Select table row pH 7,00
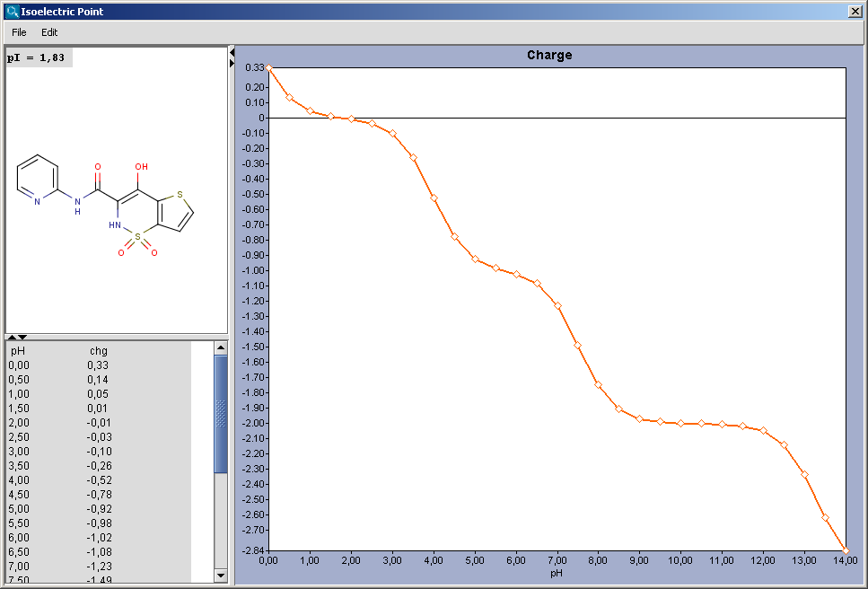 click(54, 567)
